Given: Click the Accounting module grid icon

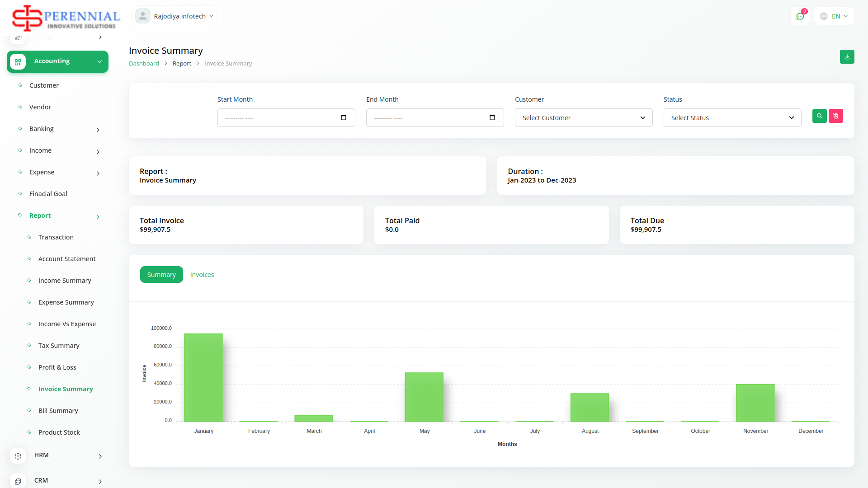Looking at the screenshot, I should (x=18, y=61).
